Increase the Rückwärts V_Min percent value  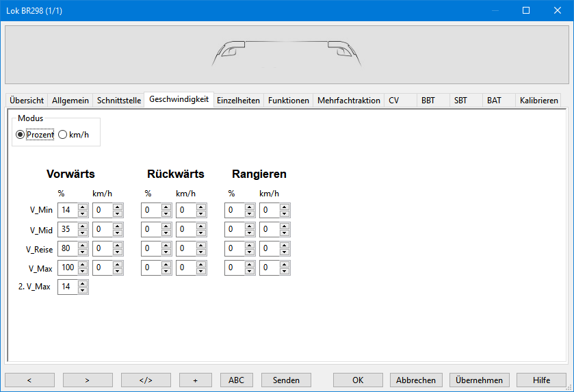166,207
